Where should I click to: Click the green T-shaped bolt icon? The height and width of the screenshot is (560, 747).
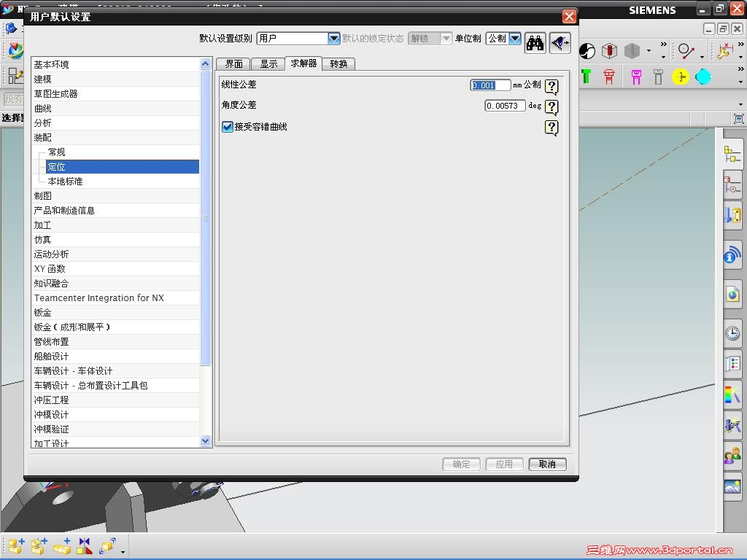click(587, 76)
